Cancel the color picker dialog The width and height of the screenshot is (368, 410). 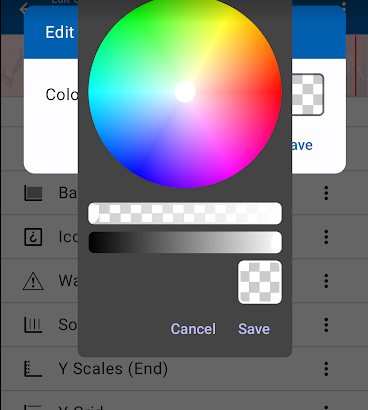[193, 329]
